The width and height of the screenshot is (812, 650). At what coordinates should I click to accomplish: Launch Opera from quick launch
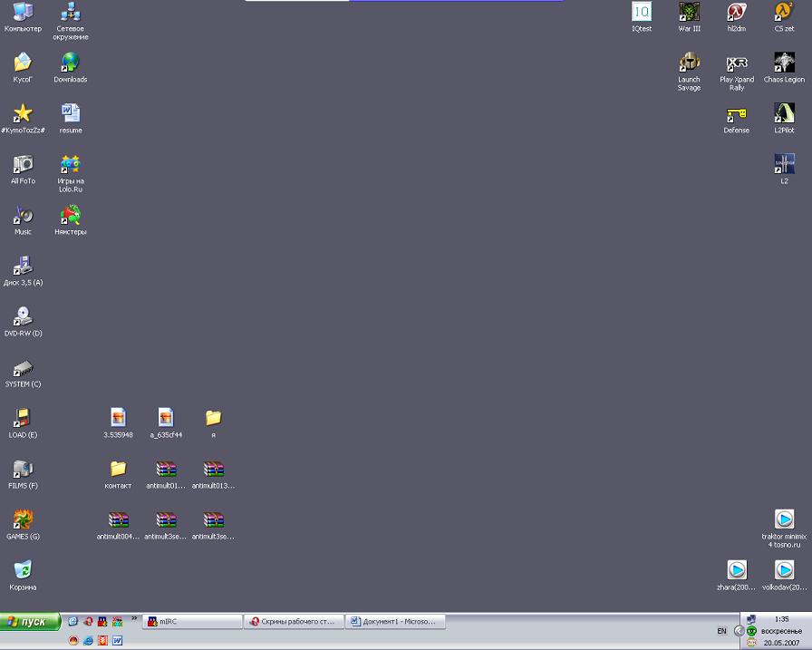point(88,621)
